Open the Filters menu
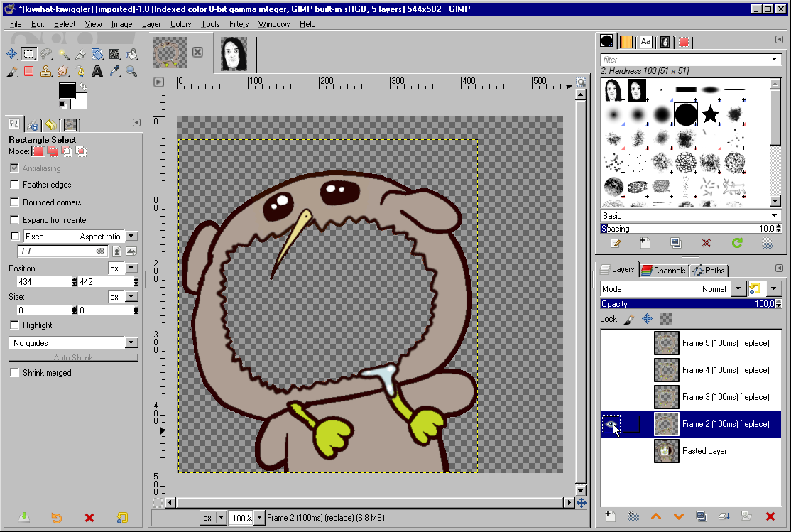Image resolution: width=791 pixels, height=532 pixels. pyautogui.click(x=239, y=23)
